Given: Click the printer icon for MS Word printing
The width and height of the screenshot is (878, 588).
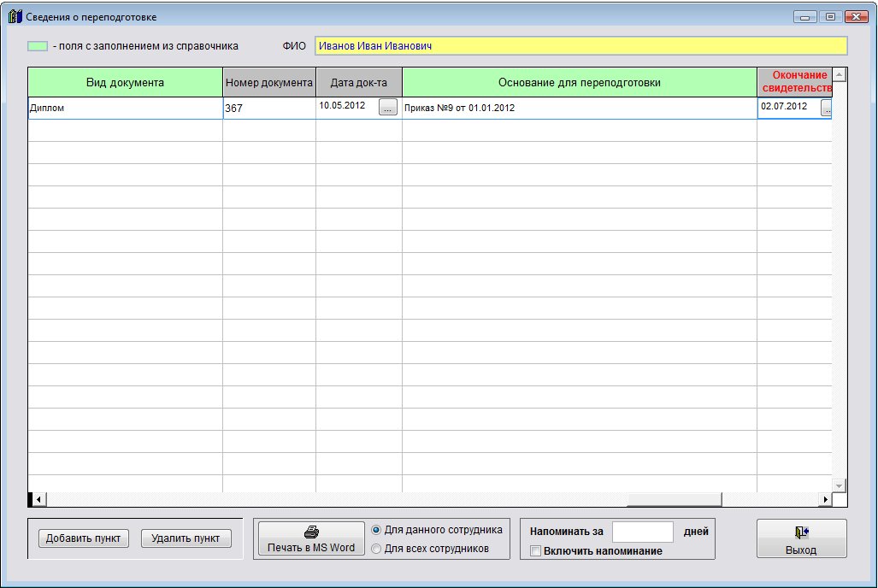Looking at the screenshot, I should tap(311, 532).
